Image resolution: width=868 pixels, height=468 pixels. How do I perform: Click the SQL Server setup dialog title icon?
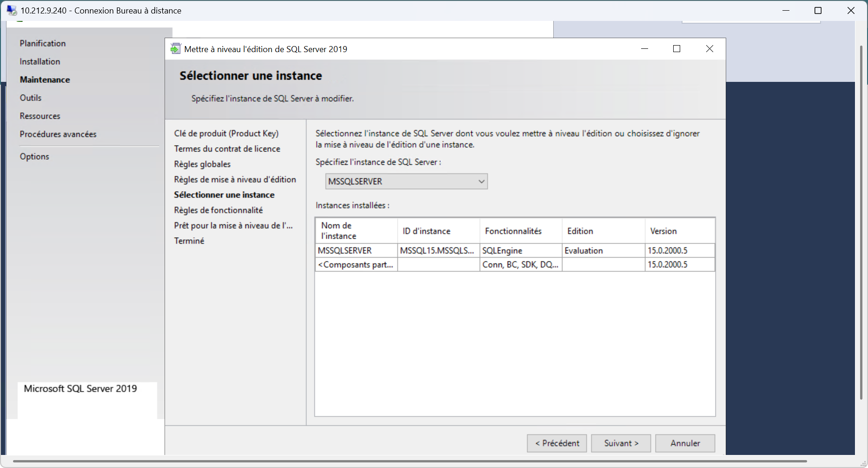(175, 49)
